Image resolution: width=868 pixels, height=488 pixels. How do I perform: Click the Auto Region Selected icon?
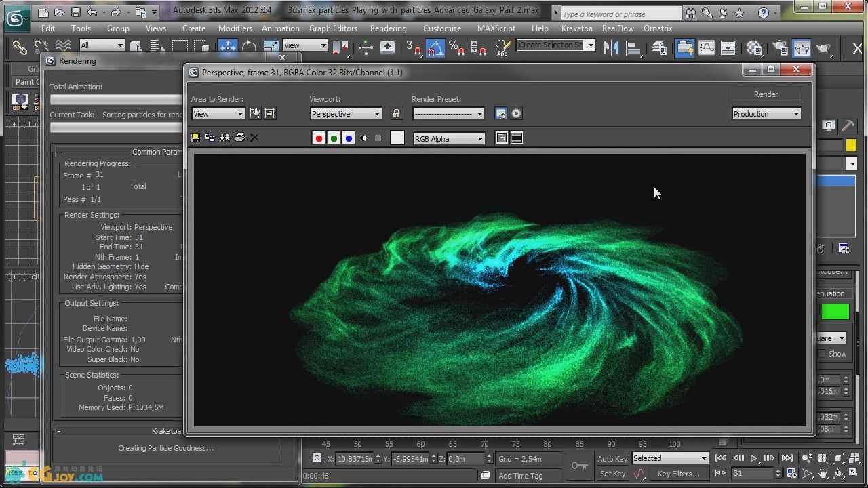270,113
